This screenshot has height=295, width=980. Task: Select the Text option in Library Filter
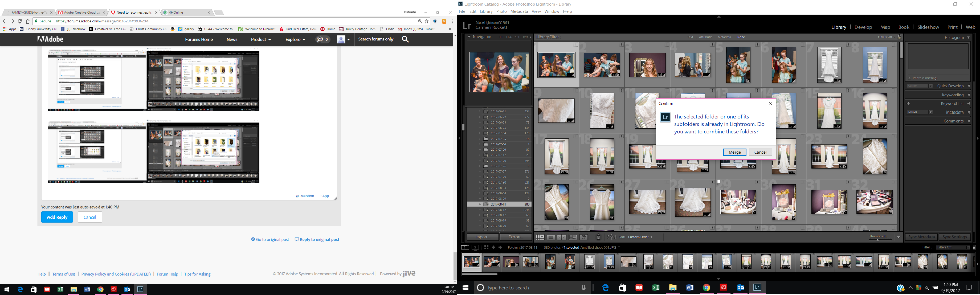pos(690,37)
